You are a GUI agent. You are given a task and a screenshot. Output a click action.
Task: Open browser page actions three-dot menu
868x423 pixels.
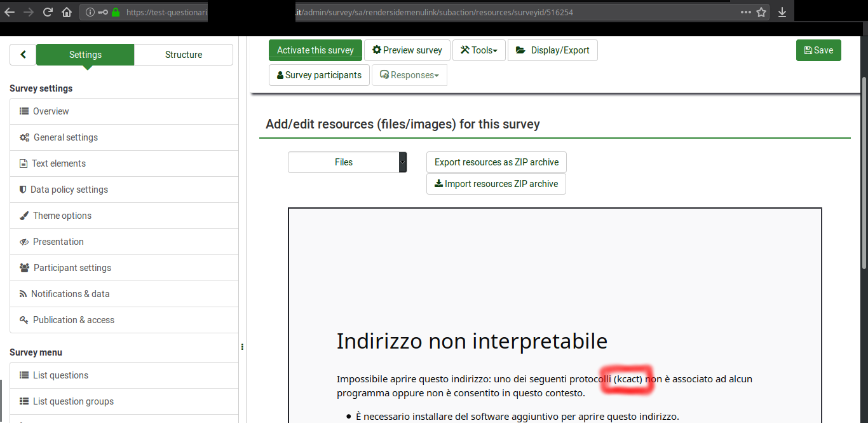(745, 12)
